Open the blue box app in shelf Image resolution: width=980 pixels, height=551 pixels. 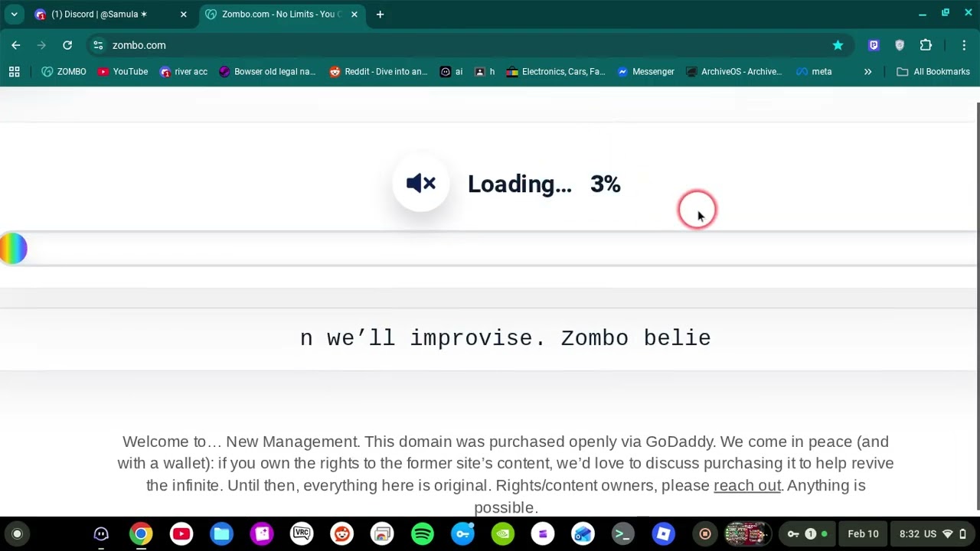click(583, 534)
